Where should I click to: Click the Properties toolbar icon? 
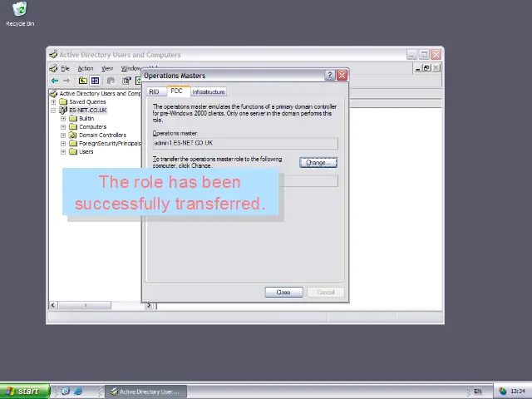coord(126,81)
